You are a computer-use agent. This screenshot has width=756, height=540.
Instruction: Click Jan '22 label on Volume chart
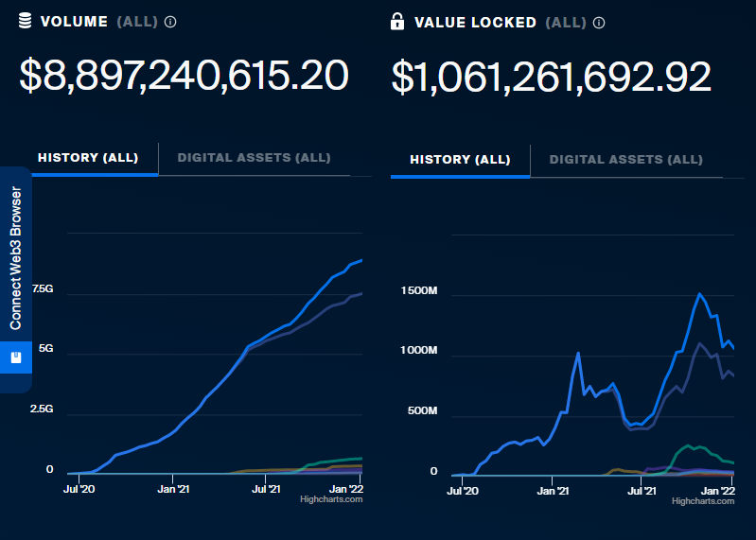pyautogui.click(x=346, y=490)
